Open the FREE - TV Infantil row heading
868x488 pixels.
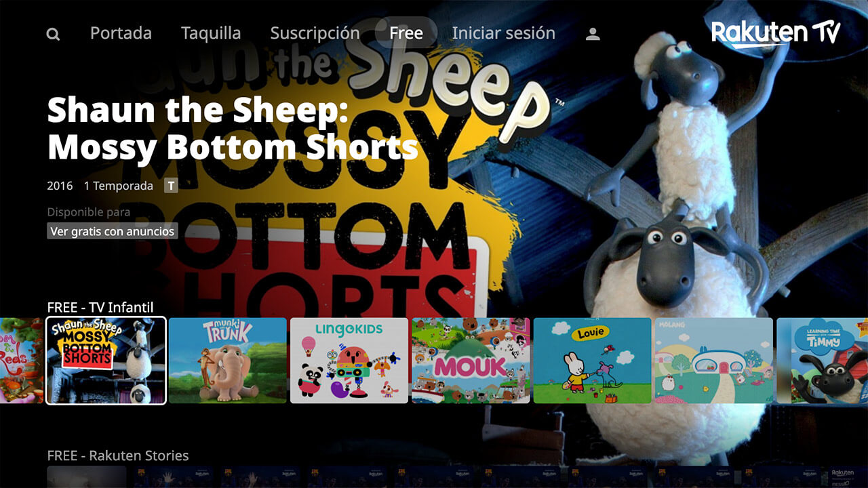pyautogui.click(x=100, y=307)
